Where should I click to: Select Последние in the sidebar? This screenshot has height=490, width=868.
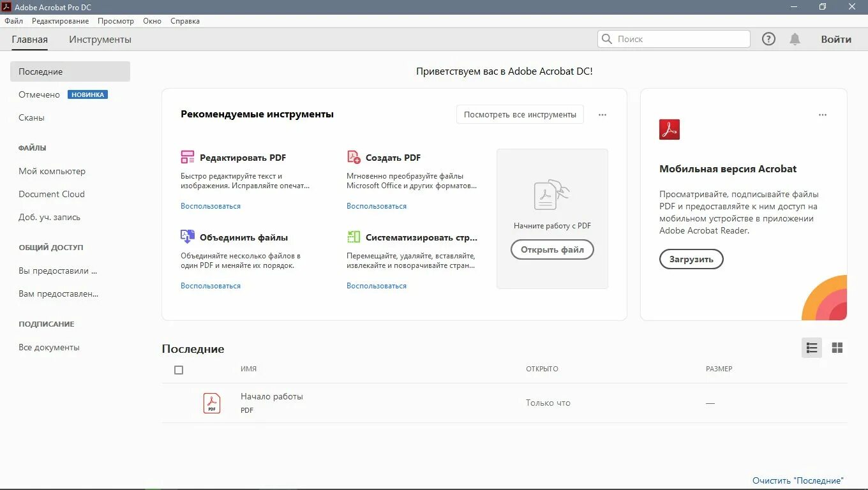70,71
